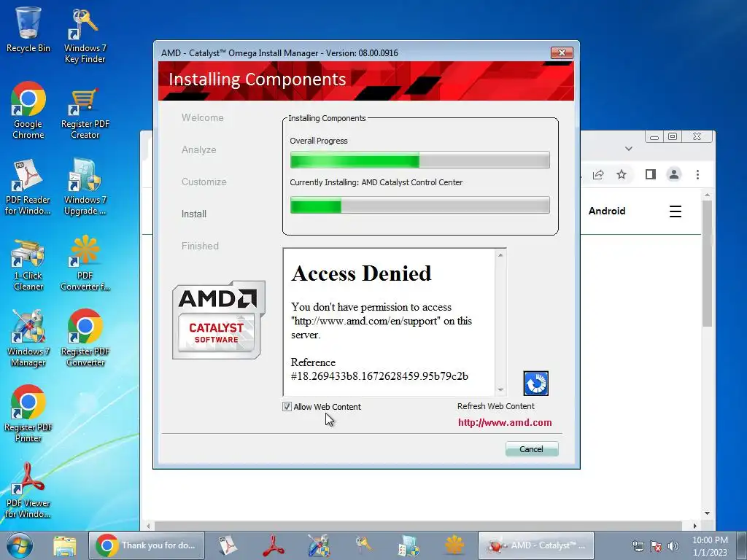Switch to AMD - Catalyst taskbar button
Viewport: 747px width, 560px height.
[536, 545]
